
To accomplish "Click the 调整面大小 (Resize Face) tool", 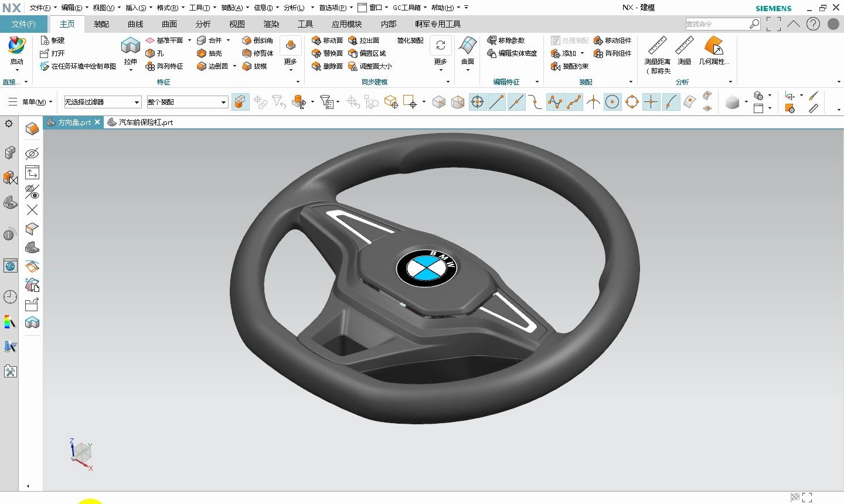I will tap(370, 66).
